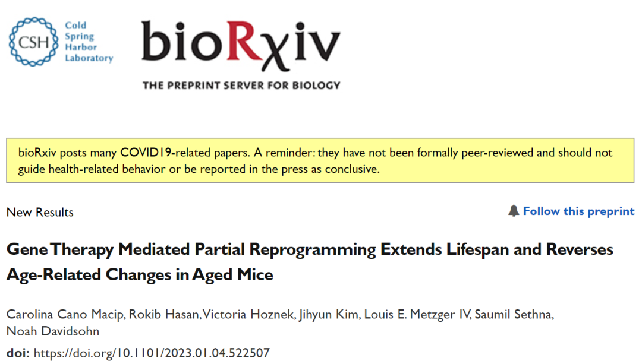Image resolution: width=642 pixels, height=364 pixels.
Task: Open author Louis E. Metzger IV
Action: (x=417, y=314)
